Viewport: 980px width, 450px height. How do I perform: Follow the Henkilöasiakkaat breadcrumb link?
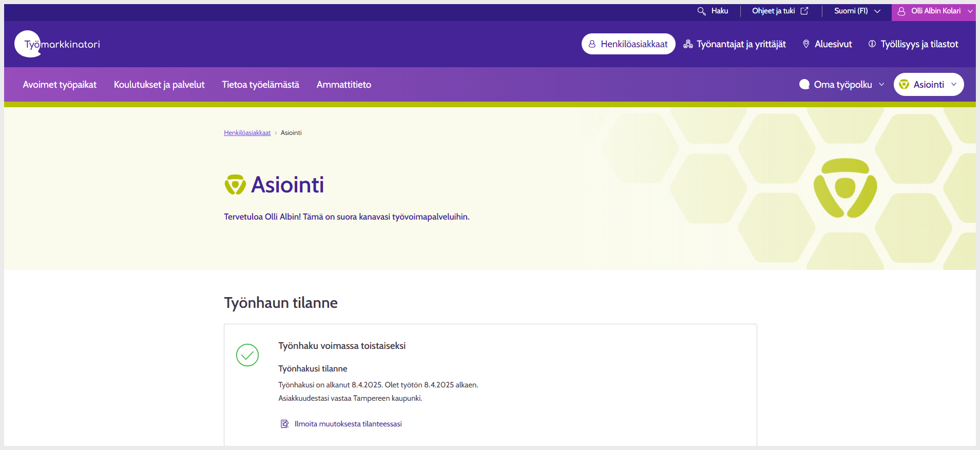pos(247,133)
